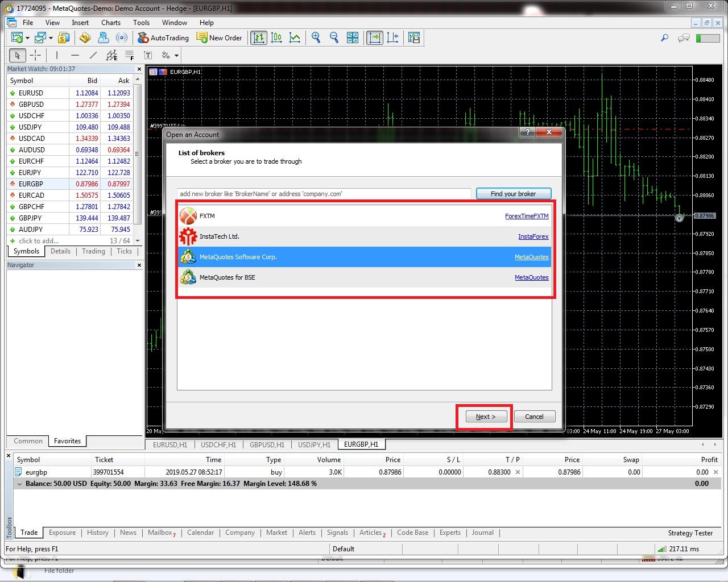This screenshot has height=582, width=728.
Task: Open the Window menu
Action: pos(175,23)
